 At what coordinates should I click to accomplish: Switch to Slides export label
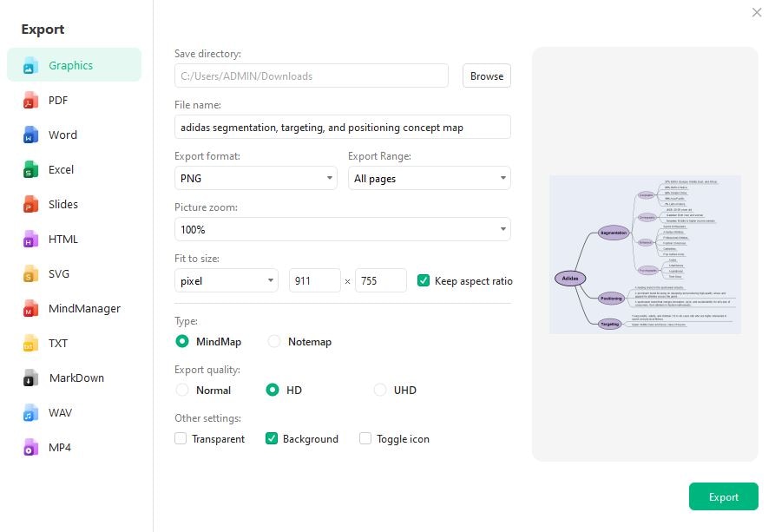63,204
